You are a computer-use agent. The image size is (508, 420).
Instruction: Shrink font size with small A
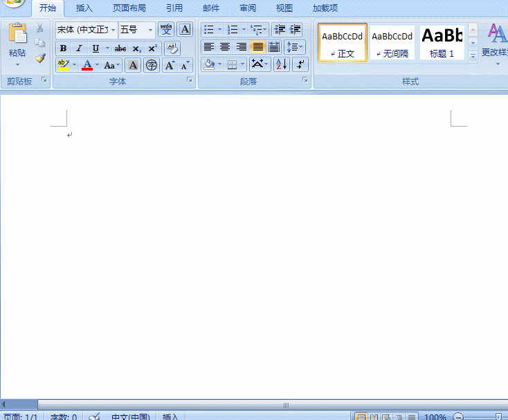[185, 65]
